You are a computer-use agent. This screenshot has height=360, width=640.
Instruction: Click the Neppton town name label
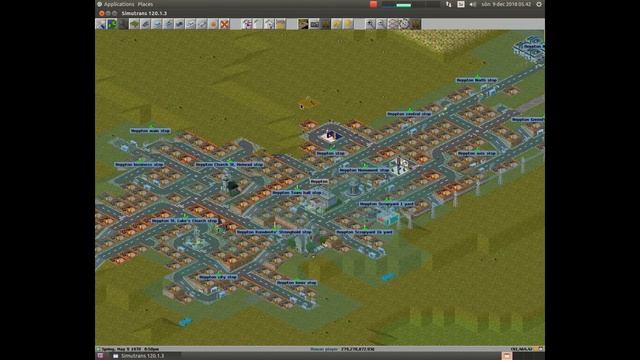point(319,181)
